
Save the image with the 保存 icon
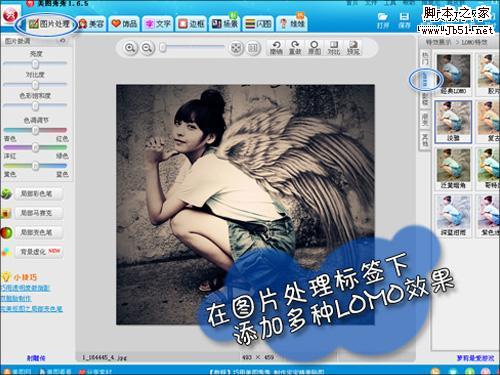pyautogui.click(x=404, y=20)
